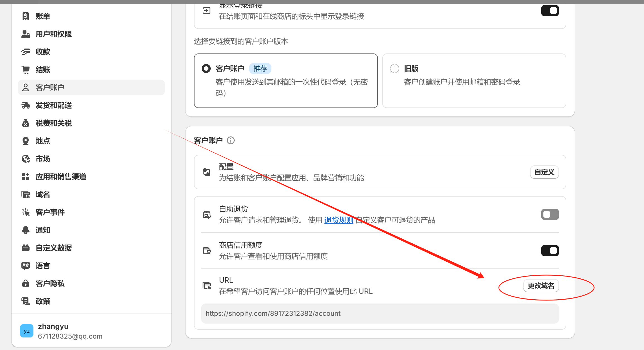Click the globe markets icon

pos(26,159)
